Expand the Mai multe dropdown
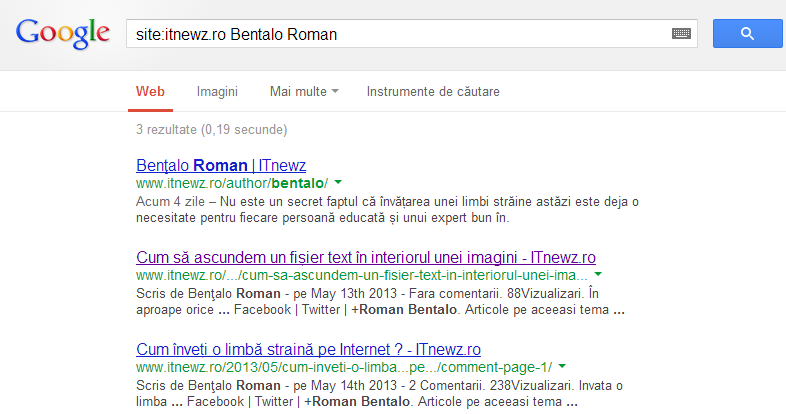 [304, 91]
